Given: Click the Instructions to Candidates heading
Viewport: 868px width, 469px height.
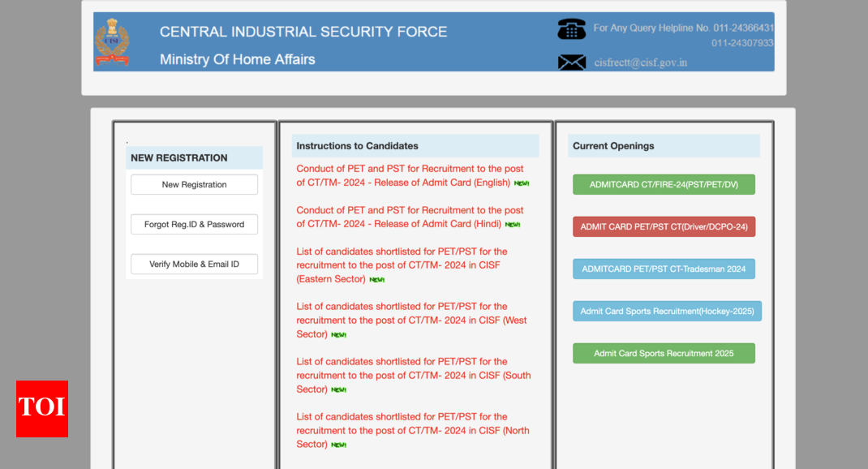Looking at the screenshot, I should [x=357, y=145].
